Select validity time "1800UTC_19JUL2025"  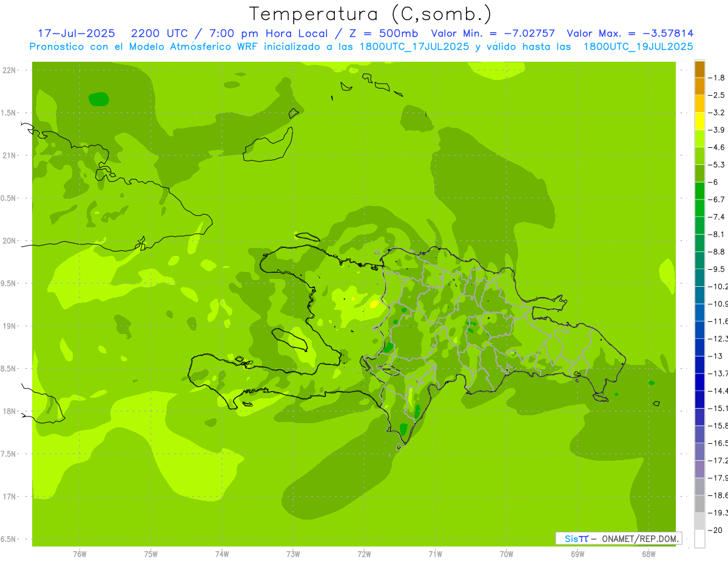(638, 47)
